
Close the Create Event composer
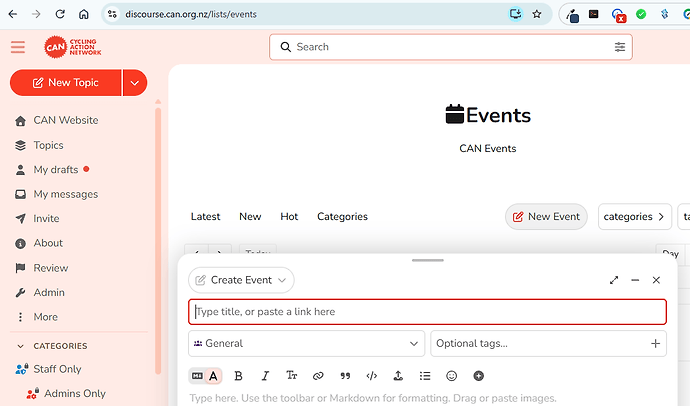(x=656, y=280)
